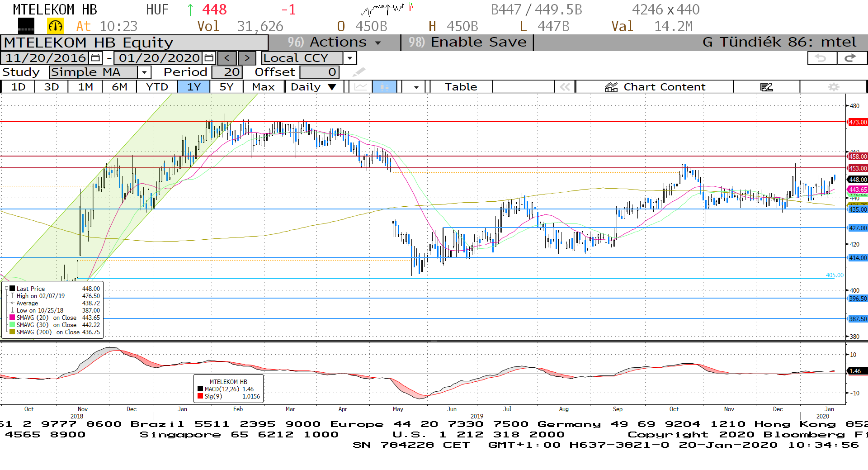This screenshot has height=470, width=868.
Task: Click the green up-arrow price indicator
Action: tap(190, 9)
